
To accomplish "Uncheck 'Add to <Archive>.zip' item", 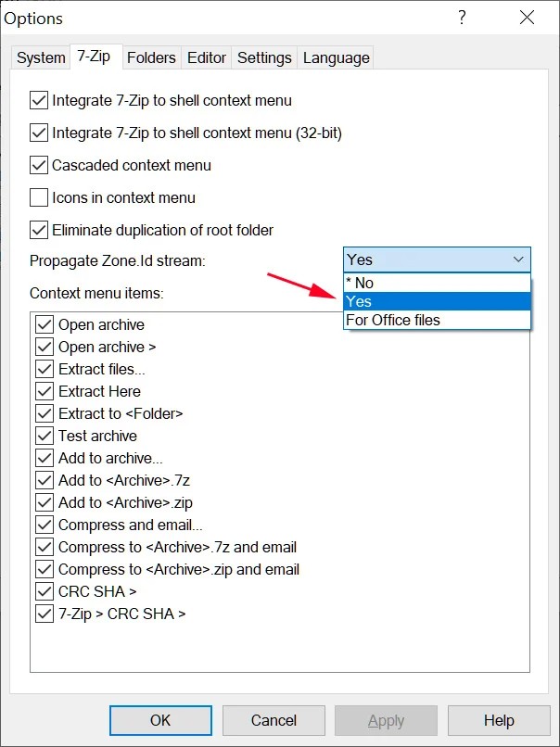I will 45,502.
